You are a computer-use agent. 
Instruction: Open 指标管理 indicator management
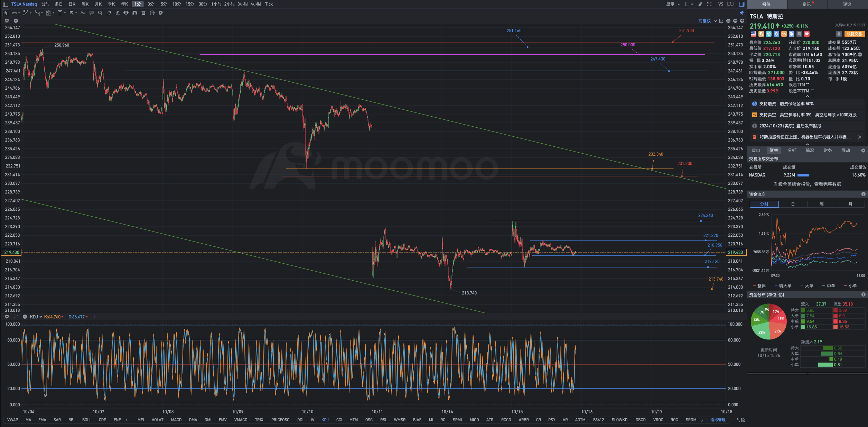point(718,420)
